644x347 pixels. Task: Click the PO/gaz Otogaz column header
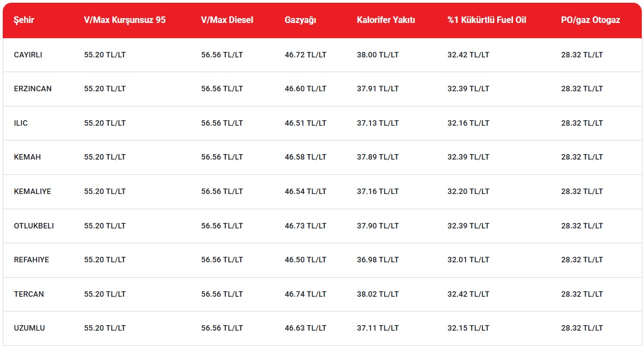[x=591, y=20]
